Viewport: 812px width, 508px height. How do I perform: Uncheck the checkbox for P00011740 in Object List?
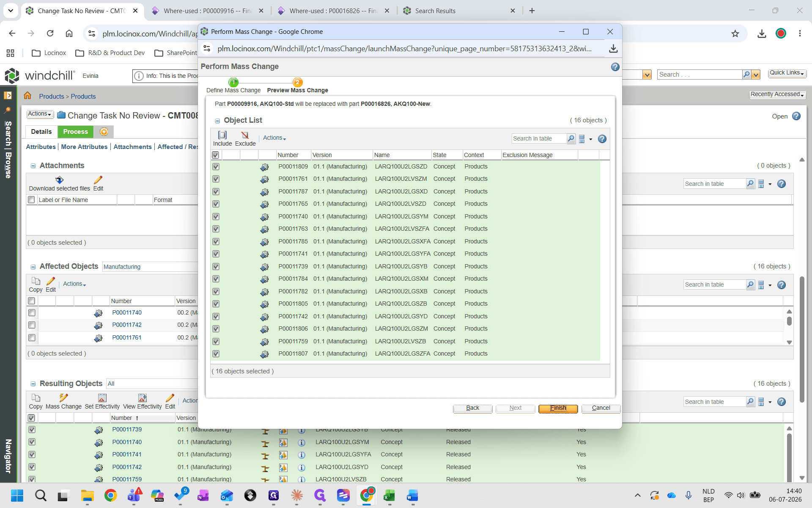point(216,217)
